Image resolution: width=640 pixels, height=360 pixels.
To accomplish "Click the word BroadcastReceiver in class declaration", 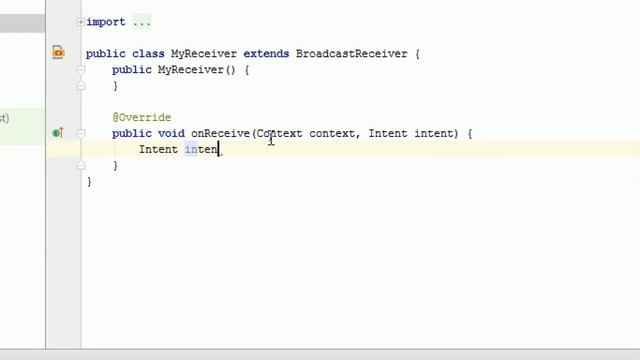I will pyautogui.click(x=351, y=53).
